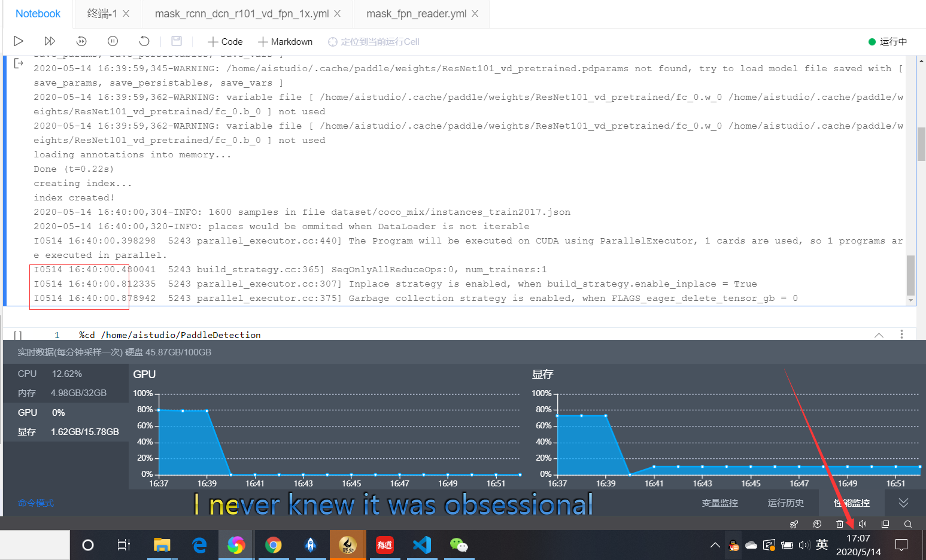Click the 16:41 point on the 显存 chart
This screenshot has width=926, height=560.
[654, 467]
